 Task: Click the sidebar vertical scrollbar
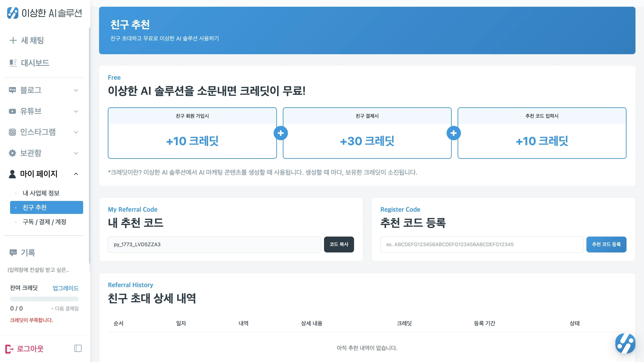pos(89,146)
